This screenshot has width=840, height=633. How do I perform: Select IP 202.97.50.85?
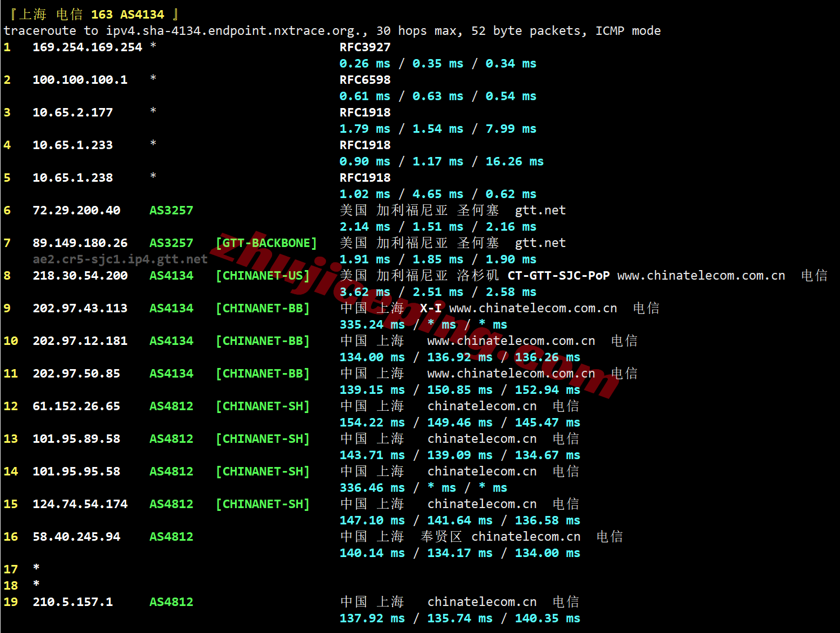pyautogui.click(x=76, y=374)
